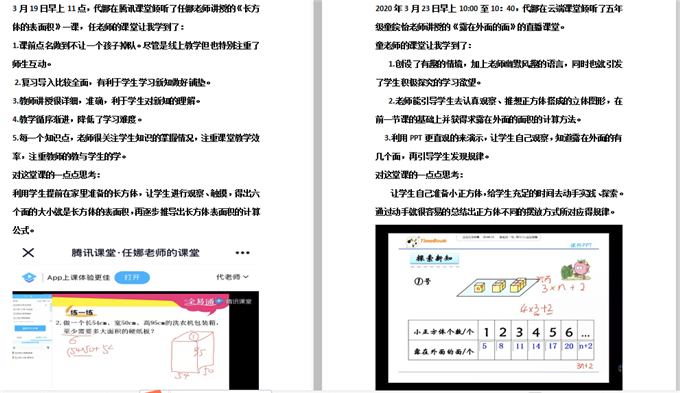The height and width of the screenshot is (393, 680).
Task: Click the circled ① 号 marker
Action: pyautogui.click(x=422, y=282)
